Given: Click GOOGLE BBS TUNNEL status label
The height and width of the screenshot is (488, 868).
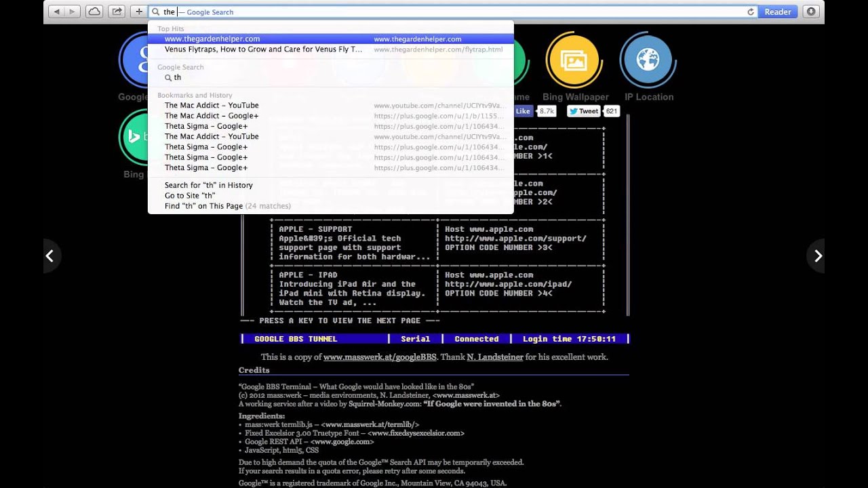Looking at the screenshot, I should pyautogui.click(x=296, y=339).
